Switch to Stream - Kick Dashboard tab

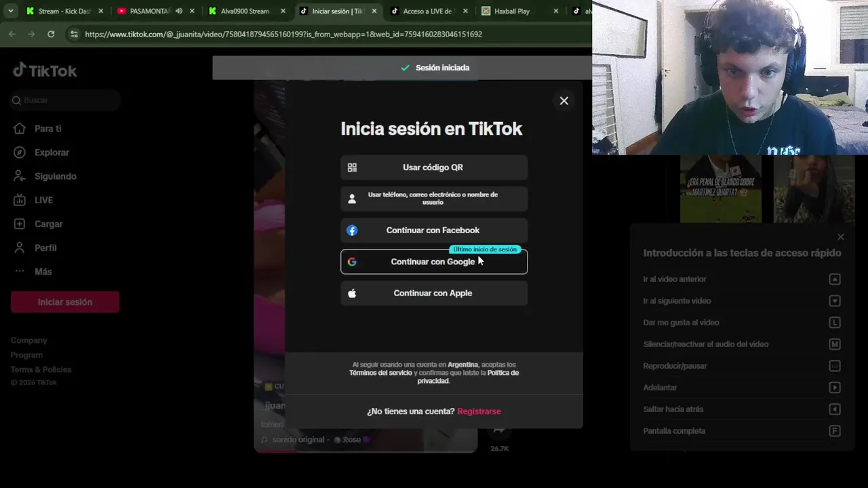(x=64, y=11)
